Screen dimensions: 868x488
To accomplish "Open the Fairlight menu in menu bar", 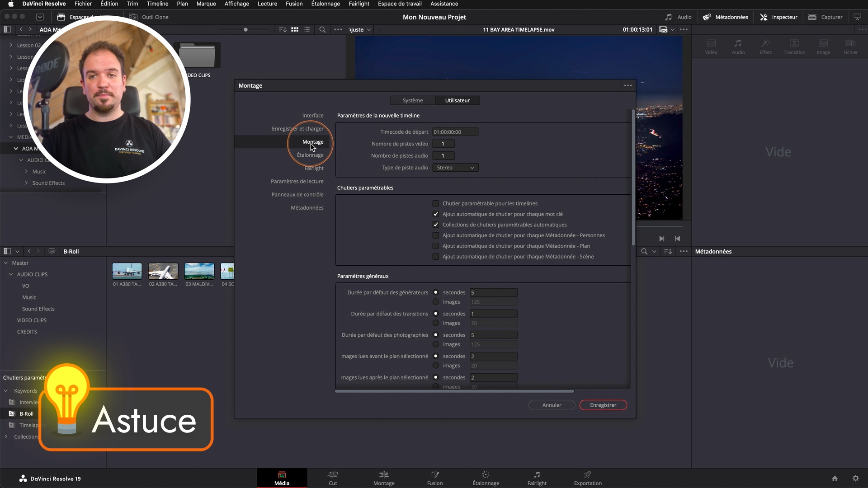I will (x=359, y=4).
